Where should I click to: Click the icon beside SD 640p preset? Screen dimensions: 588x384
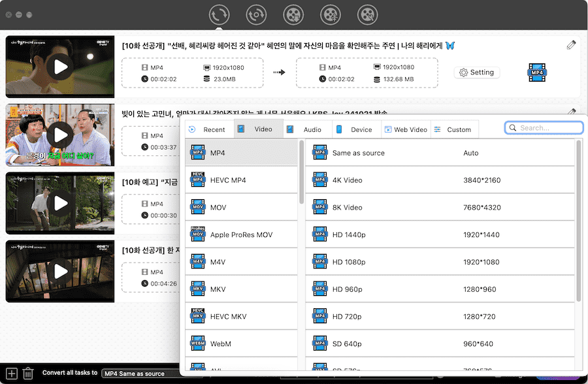pyautogui.click(x=320, y=343)
